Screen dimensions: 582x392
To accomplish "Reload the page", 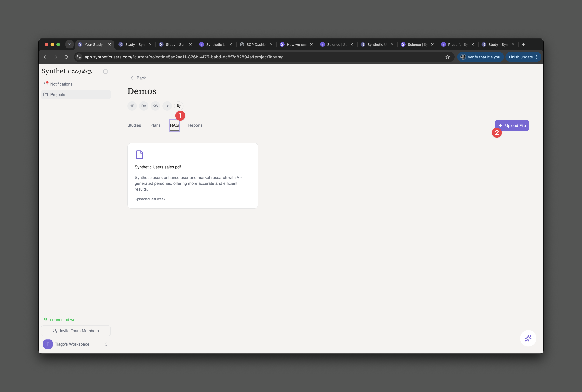I will pos(66,57).
